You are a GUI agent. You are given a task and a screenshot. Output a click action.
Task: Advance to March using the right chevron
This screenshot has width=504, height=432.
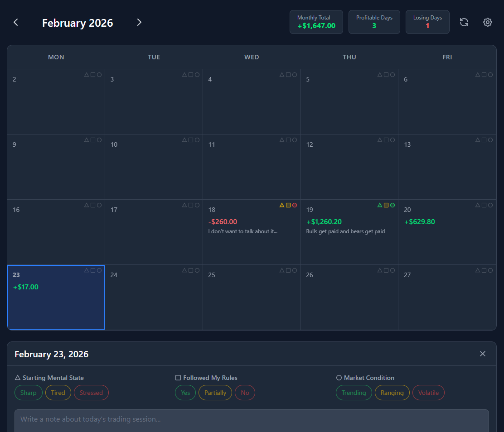(x=139, y=22)
